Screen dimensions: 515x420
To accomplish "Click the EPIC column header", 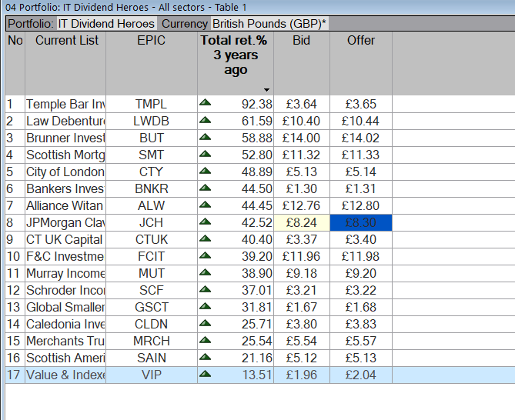I will click(x=151, y=41).
